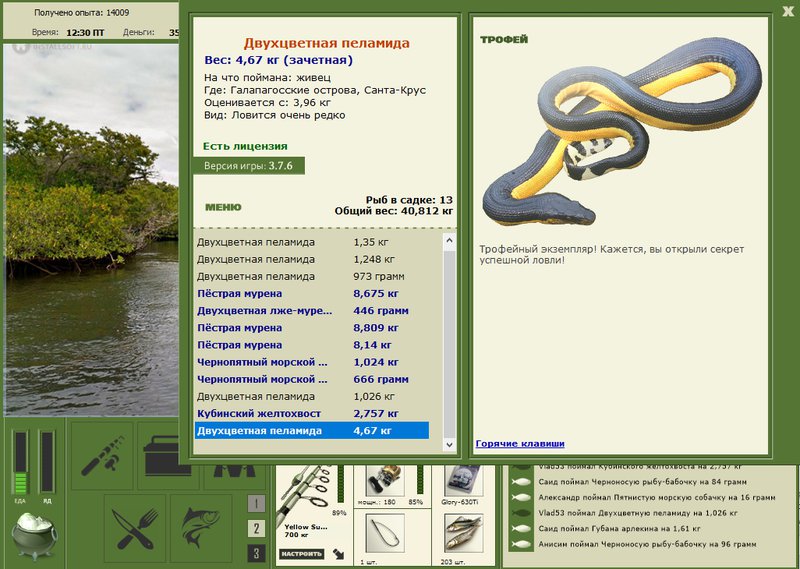Click the Есть лицензия license text
The image size is (800, 569).
[x=245, y=146]
